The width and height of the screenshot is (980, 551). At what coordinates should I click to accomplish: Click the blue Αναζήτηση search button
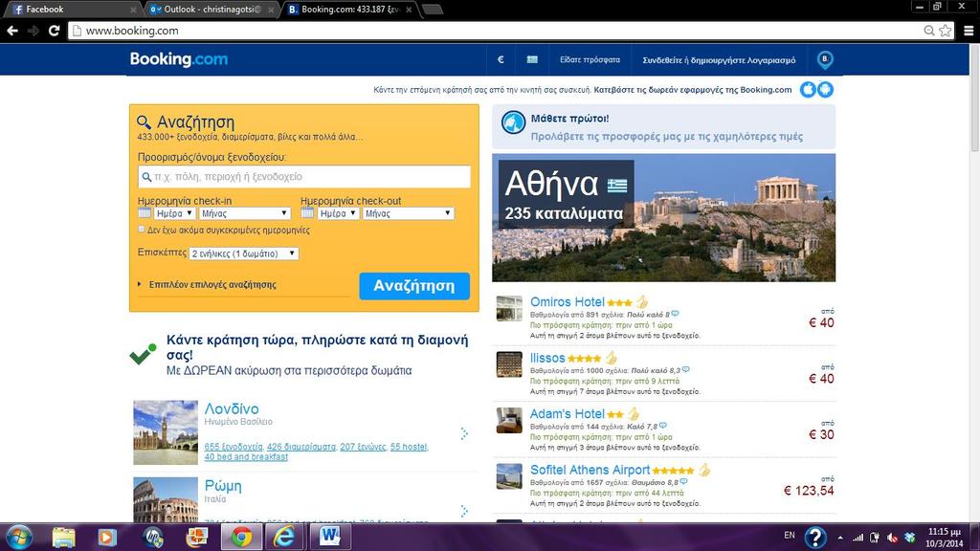tap(414, 285)
